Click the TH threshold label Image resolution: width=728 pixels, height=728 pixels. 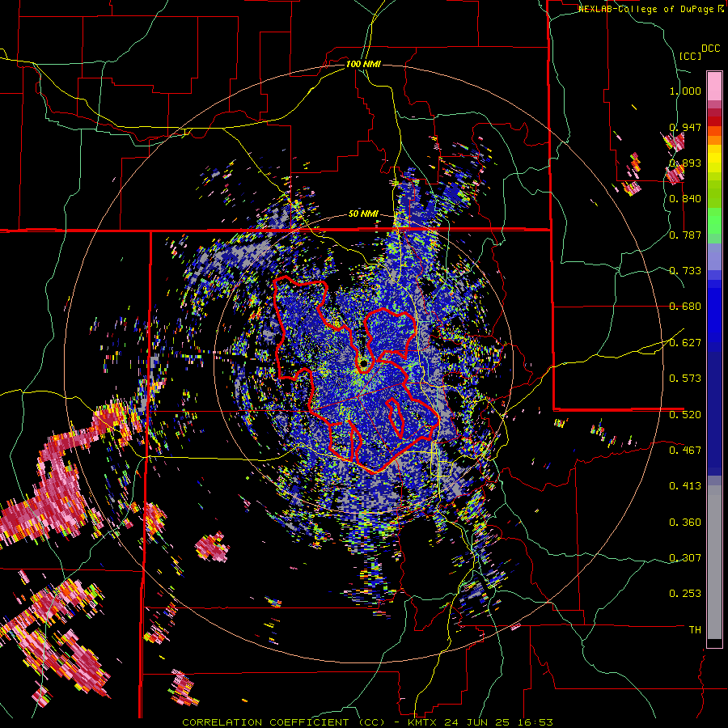click(695, 630)
